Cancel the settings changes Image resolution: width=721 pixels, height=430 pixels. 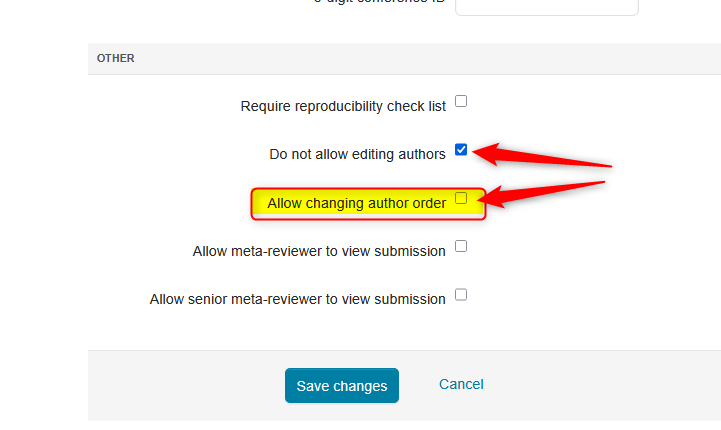461,384
